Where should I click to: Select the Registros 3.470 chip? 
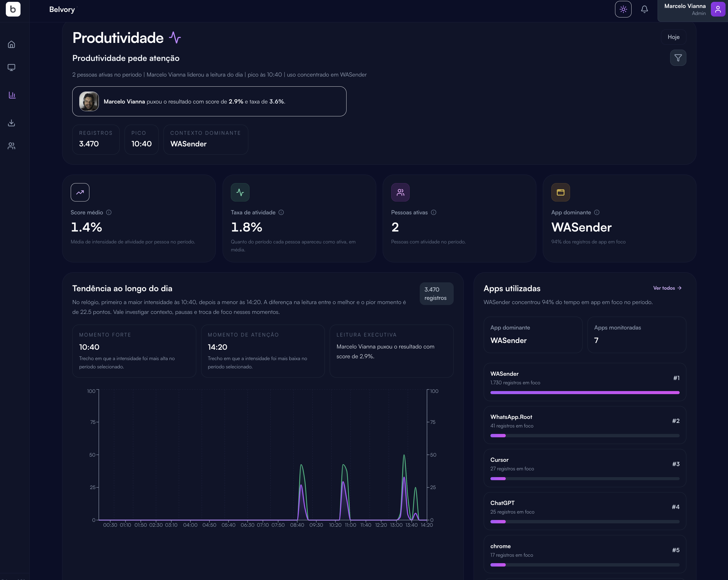pos(96,140)
